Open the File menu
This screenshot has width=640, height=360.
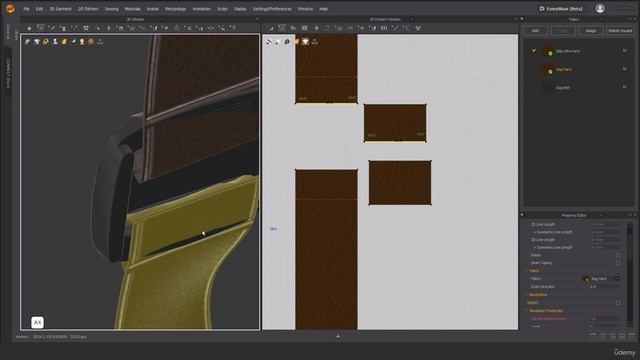point(26,9)
